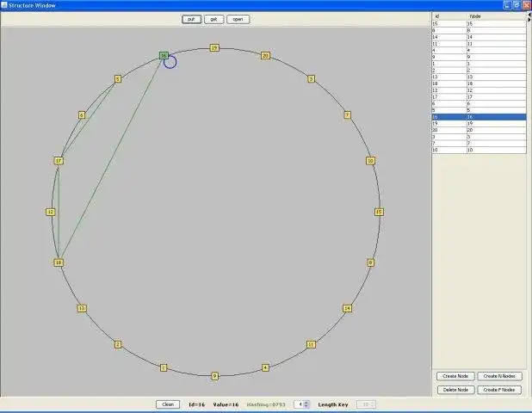Select node 9 at the ring bottom

click(214, 375)
